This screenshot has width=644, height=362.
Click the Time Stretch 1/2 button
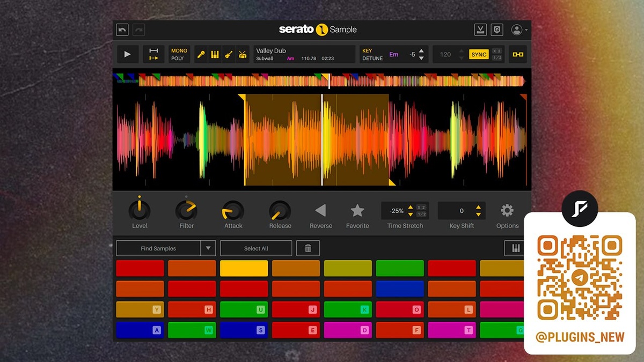pyautogui.click(x=421, y=214)
